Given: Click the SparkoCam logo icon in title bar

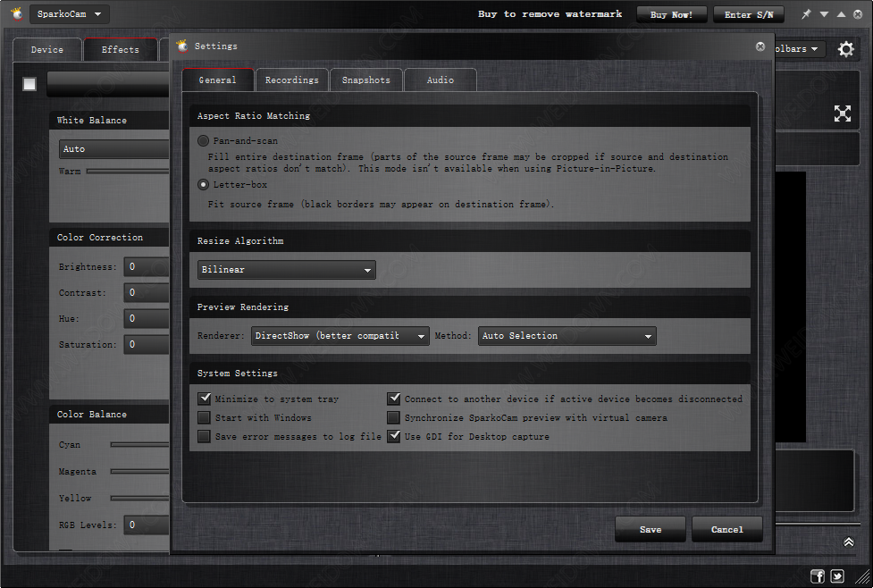Looking at the screenshot, I should [17, 14].
